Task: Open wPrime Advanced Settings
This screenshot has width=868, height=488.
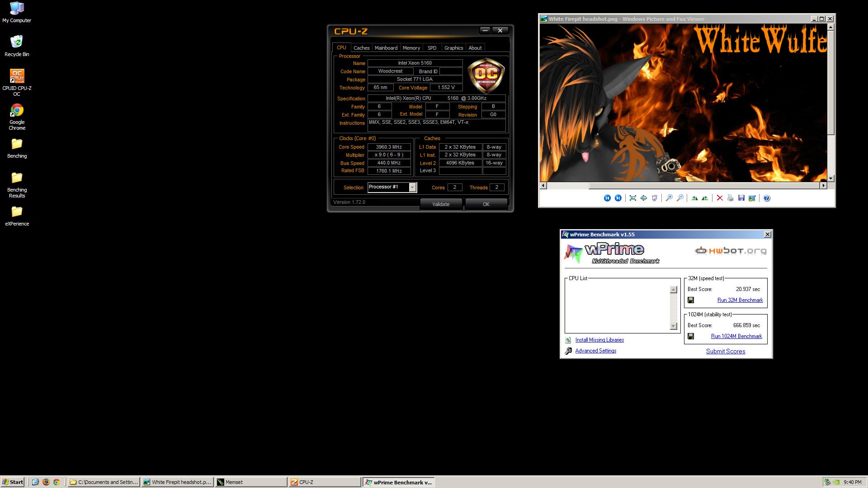Action: click(595, 351)
